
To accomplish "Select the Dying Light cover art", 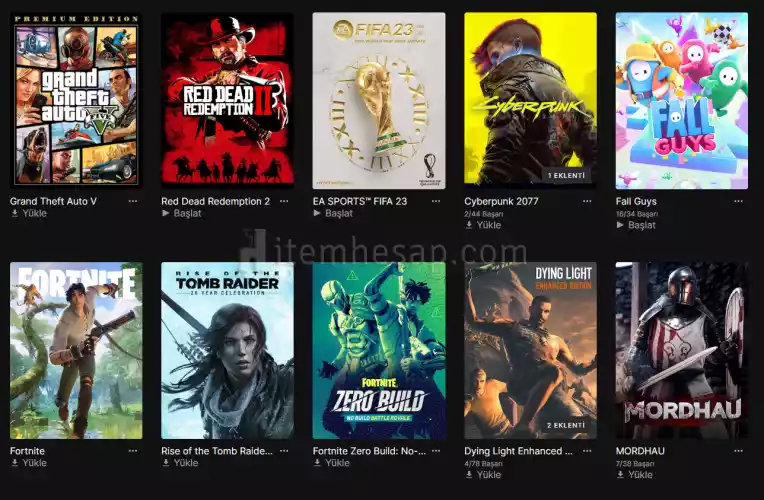I will [x=530, y=350].
